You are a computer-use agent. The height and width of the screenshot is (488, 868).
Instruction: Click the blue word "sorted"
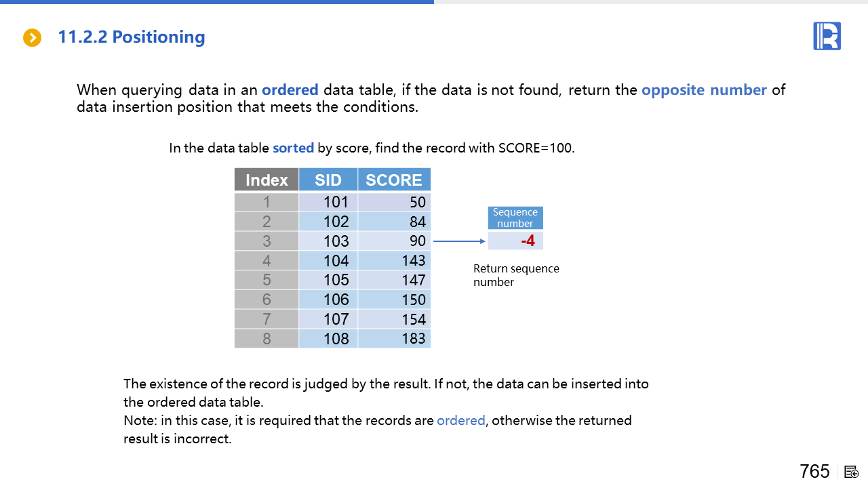[x=293, y=148]
